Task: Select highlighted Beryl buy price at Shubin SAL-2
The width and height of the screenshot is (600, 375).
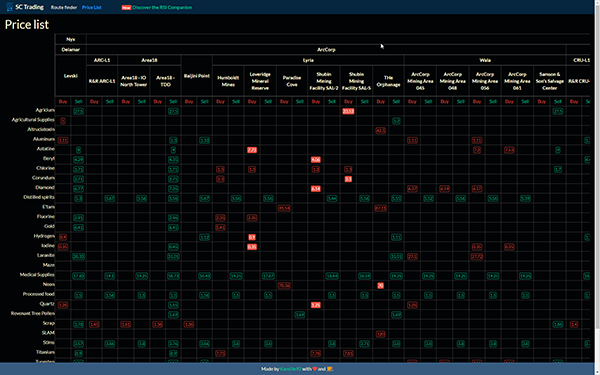Action: click(x=316, y=160)
